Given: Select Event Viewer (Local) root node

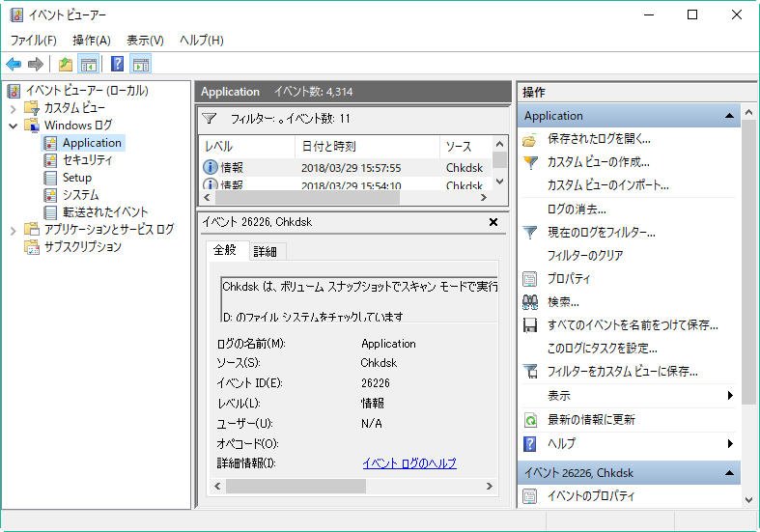Looking at the screenshot, I should click(x=87, y=90).
